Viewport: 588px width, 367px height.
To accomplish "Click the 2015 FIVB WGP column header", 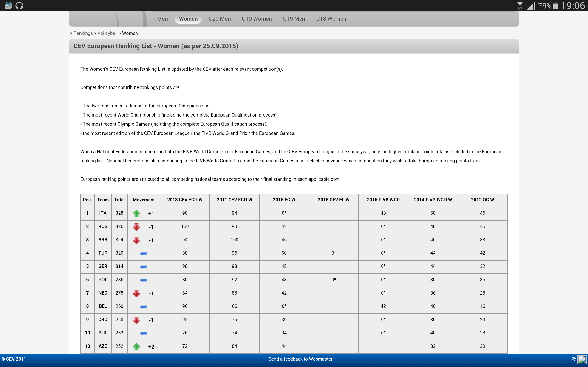I will click(383, 200).
